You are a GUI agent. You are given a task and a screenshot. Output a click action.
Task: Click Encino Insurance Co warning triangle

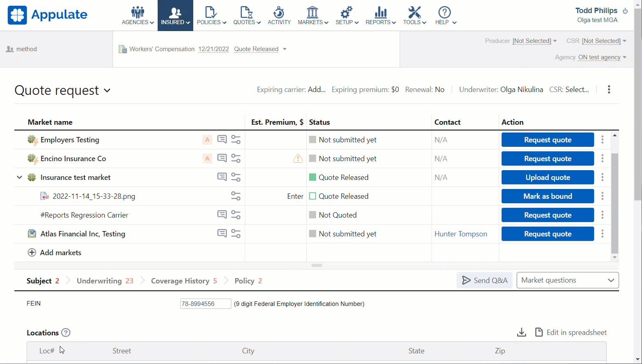coord(298,158)
